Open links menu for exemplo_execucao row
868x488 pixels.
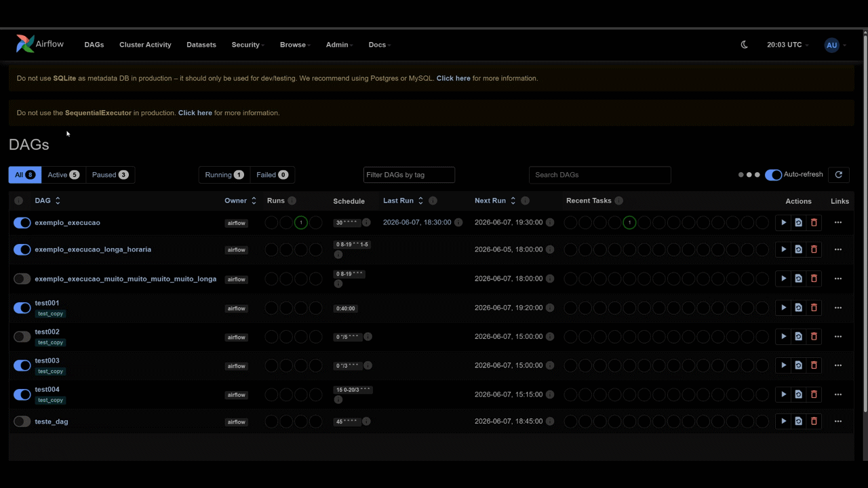point(838,222)
